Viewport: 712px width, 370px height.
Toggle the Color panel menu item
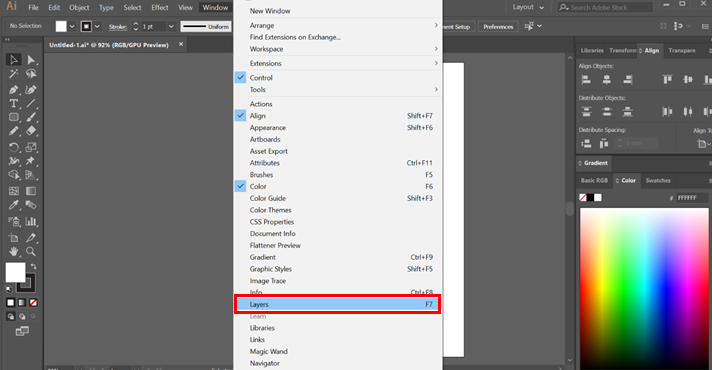click(x=337, y=187)
